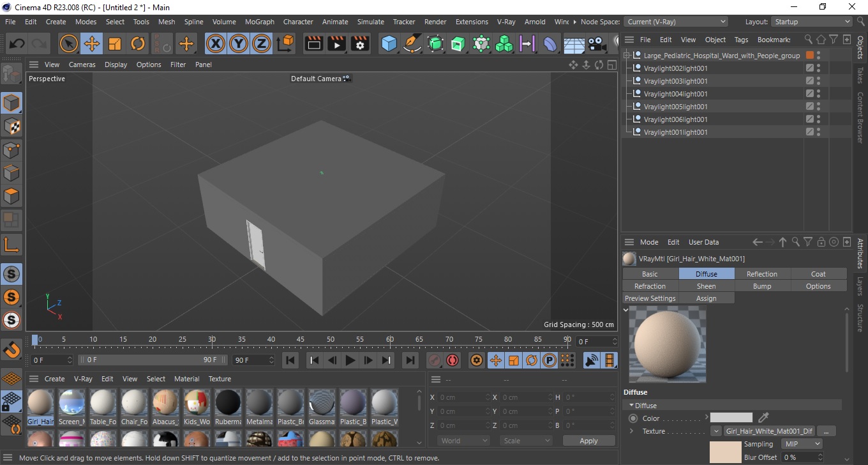868x465 pixels.
Task: Open the Layout Startup dropdown
Action: pos(812,22)
